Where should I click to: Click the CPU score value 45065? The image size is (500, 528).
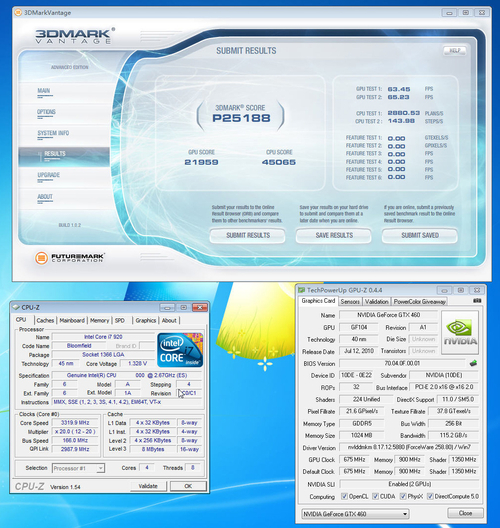[x=279, y=162]
